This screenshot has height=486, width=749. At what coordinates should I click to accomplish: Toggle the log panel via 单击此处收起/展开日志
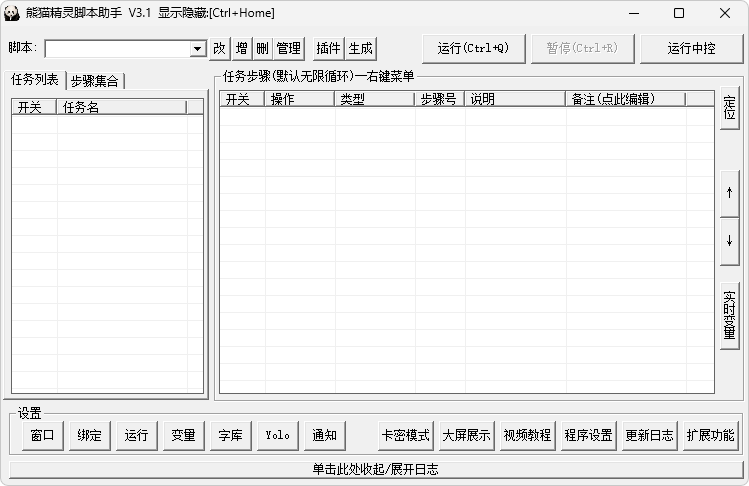375,469
